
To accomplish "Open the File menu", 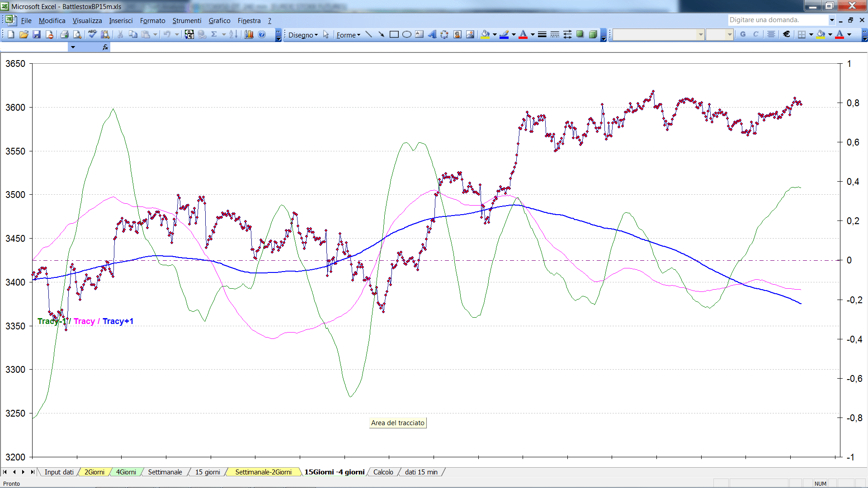I will click(26, 20).
